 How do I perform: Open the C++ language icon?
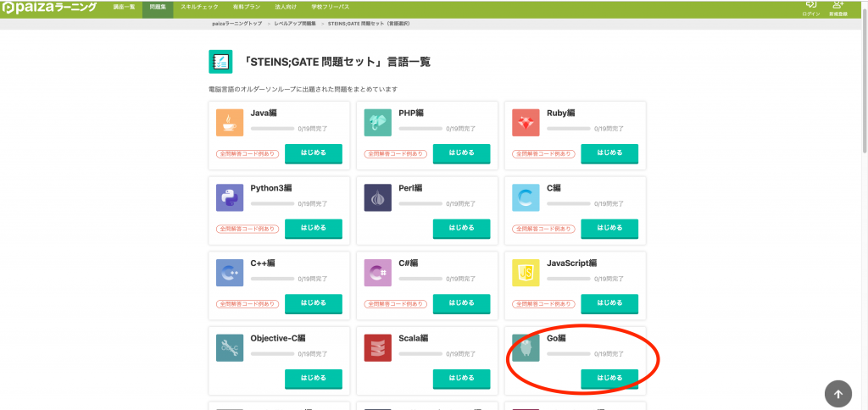(230, 273)
